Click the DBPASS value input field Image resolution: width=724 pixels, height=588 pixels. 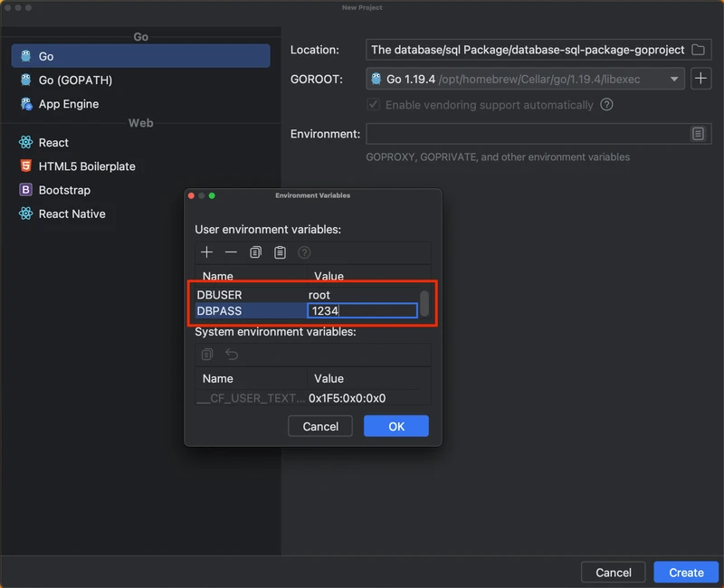click(362, 311)
